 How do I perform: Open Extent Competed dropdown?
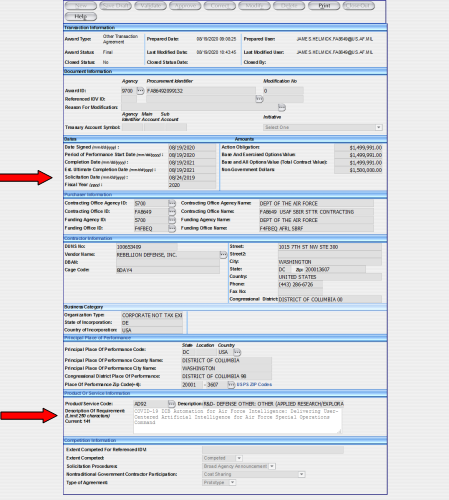(239, 458)
